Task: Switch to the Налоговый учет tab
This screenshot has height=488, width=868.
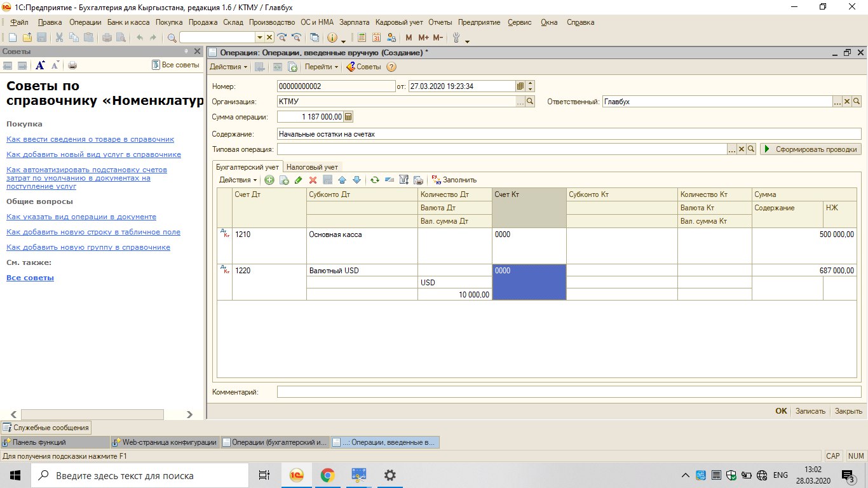Action: (x=312, y=167)
